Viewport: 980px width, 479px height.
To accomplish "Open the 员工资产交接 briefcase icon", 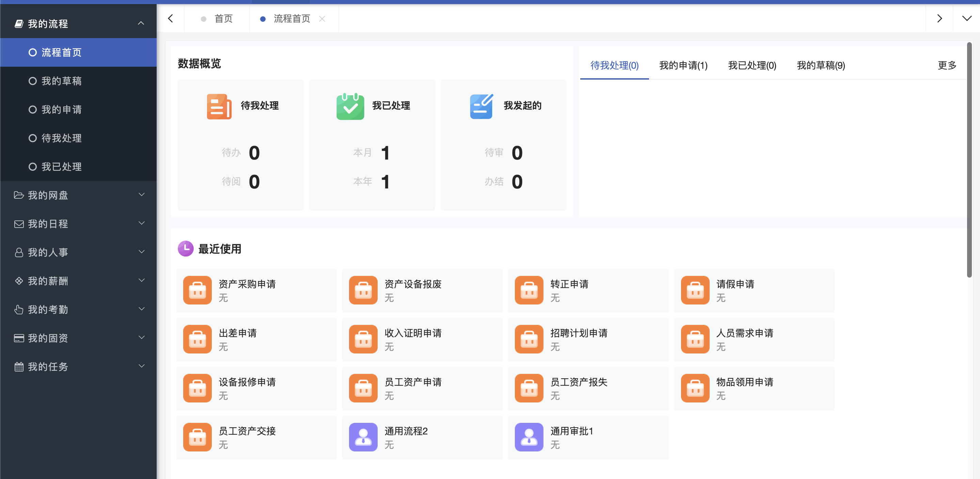I will (197, 437).
